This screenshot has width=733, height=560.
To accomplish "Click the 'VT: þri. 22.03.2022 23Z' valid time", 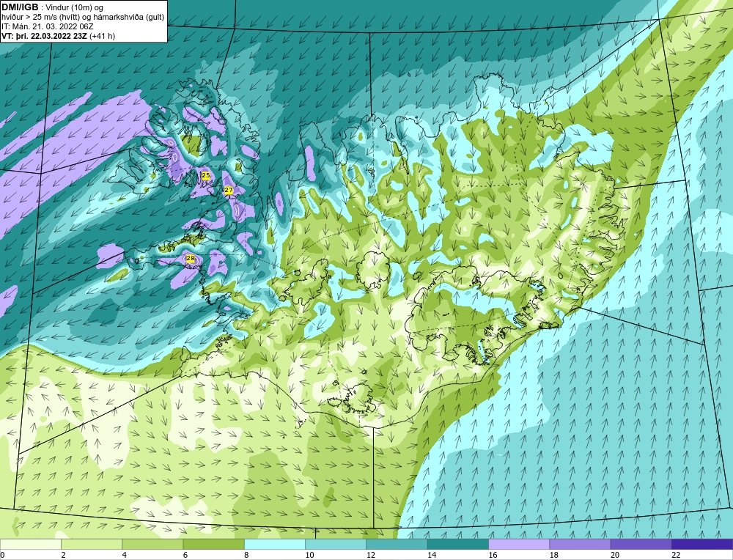I will coord(44,36).
